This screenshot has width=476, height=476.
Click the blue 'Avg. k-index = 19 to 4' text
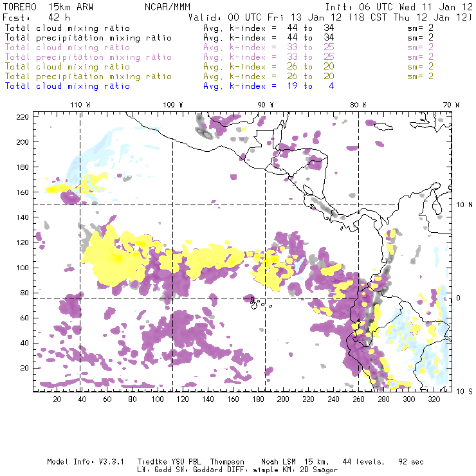point(269,86)
